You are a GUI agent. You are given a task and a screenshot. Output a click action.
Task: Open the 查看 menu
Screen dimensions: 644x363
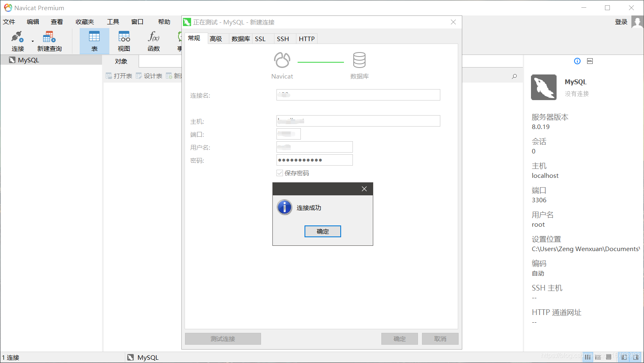coord(57,22)
